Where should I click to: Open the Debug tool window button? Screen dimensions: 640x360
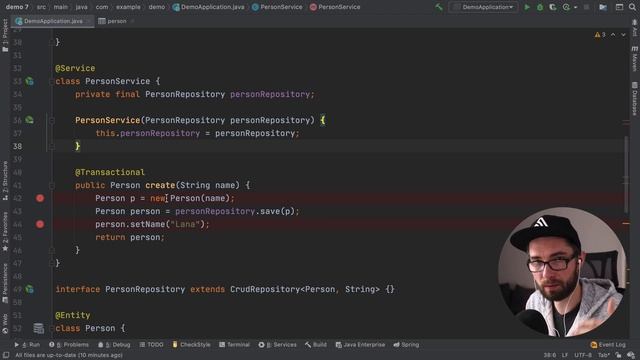tap(114, 345)
